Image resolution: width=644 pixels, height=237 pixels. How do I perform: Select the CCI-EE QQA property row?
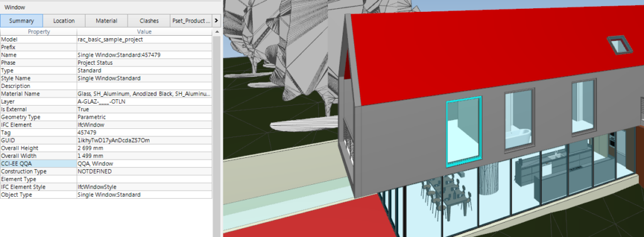[106, 163]
